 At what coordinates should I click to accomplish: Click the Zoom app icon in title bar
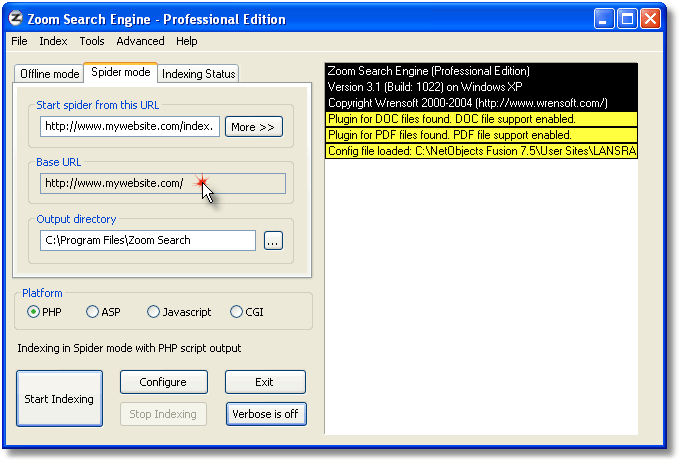coord(16,19)
